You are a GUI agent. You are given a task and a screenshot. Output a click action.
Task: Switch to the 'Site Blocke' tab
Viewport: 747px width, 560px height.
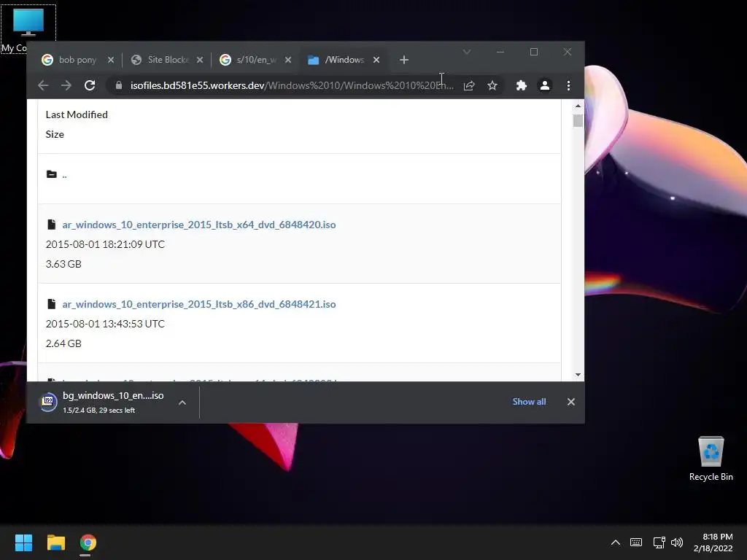167,60
